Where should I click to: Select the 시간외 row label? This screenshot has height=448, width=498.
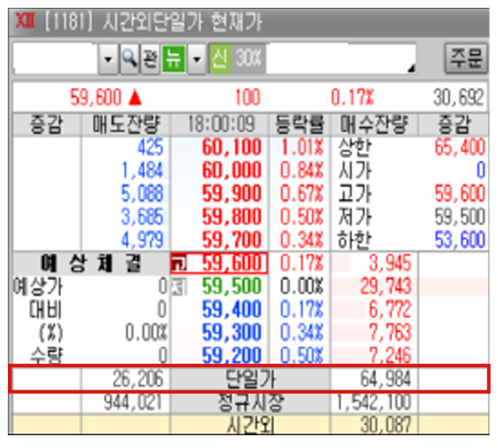[250, 425]
